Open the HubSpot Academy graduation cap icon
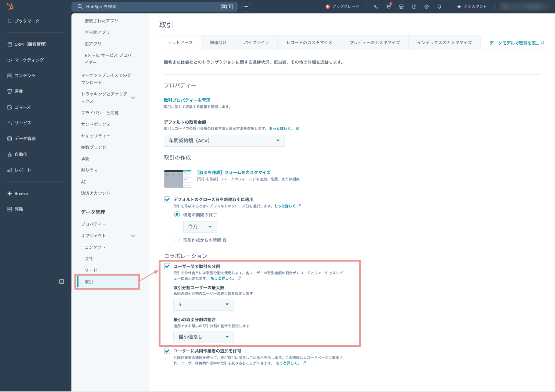 [x=388, y=7]
